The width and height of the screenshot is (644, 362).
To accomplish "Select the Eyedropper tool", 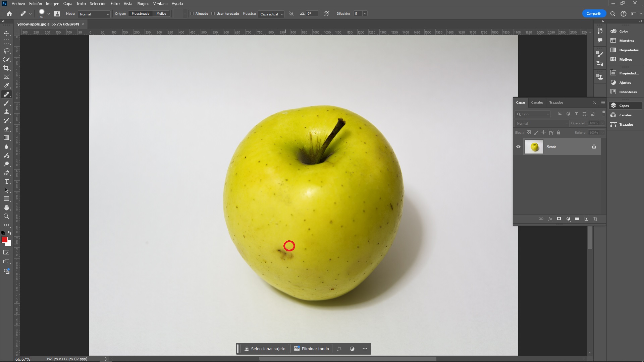I will 6,85.
